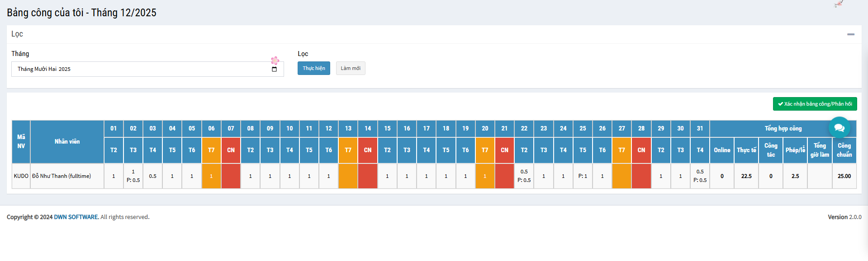868x261 pixels.
Task: Click the day 31 cell with 0.5 P:0.5
Action: [700, 176]
